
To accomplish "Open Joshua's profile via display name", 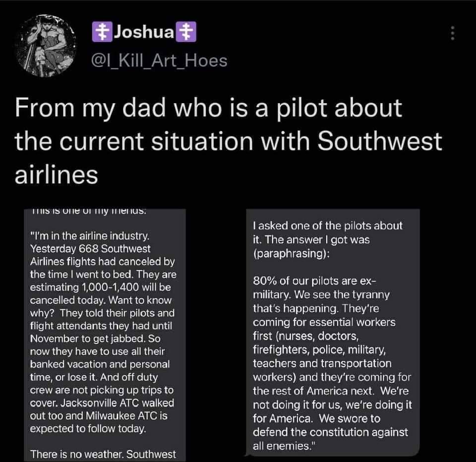I will (x=144, y=33).
